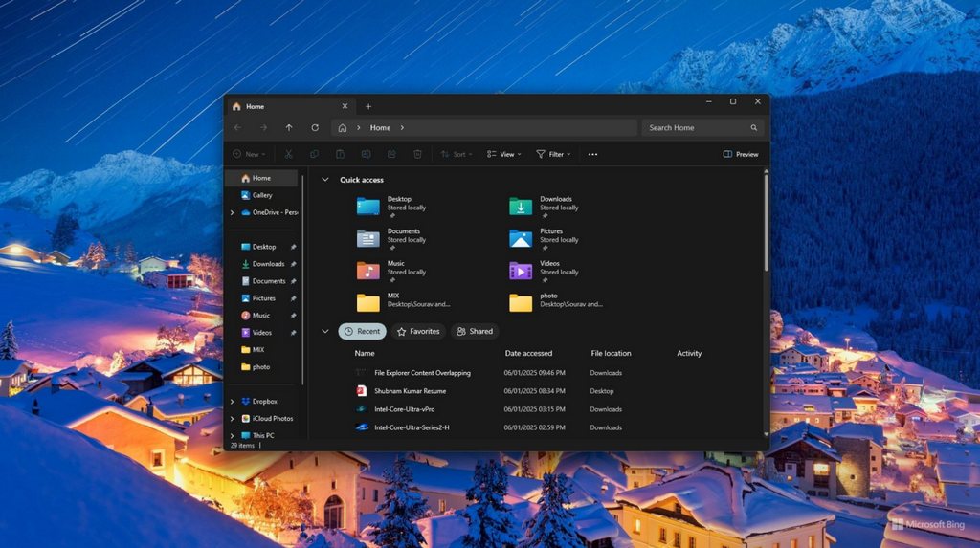Open the New dropdown menu

[249, 154]
